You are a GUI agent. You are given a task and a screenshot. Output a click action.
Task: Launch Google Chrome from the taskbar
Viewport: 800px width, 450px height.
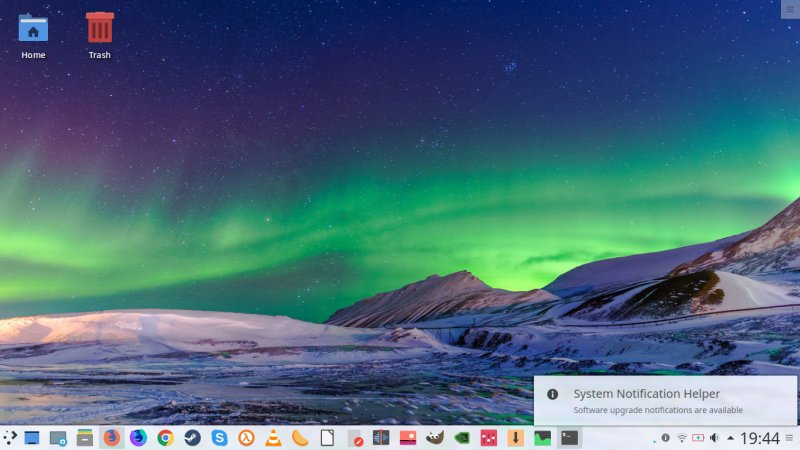(165, 438)
